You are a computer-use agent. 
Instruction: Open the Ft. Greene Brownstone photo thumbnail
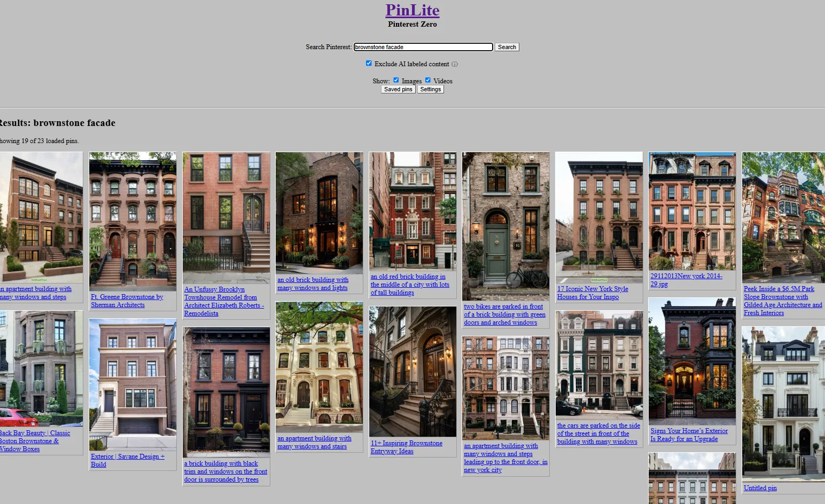pos(133,222)
